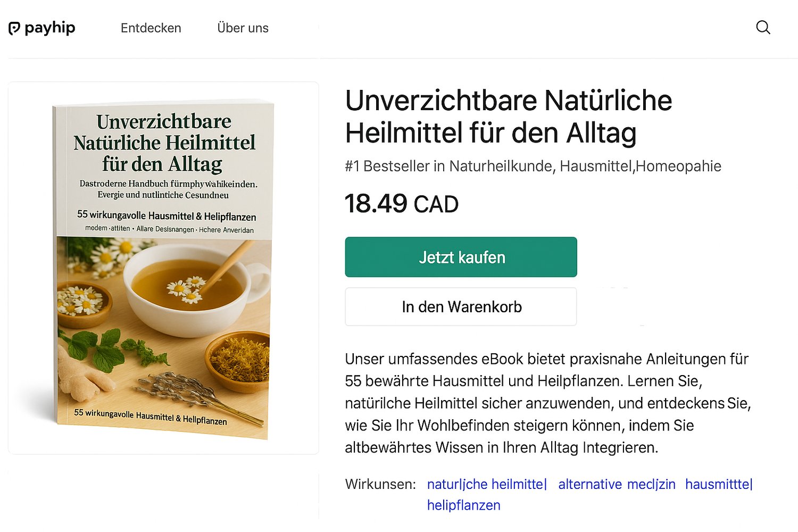The width and height of the screenshot is (798, 532).
Task: Click the Bestseller subtitle text
Action: [x=533, y=166]
